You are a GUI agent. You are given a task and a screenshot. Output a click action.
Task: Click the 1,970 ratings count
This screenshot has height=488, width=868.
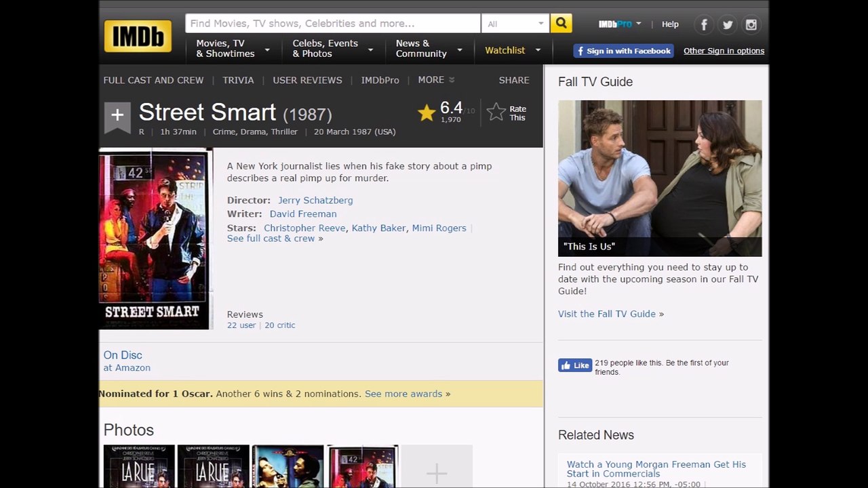click(451, 120)
